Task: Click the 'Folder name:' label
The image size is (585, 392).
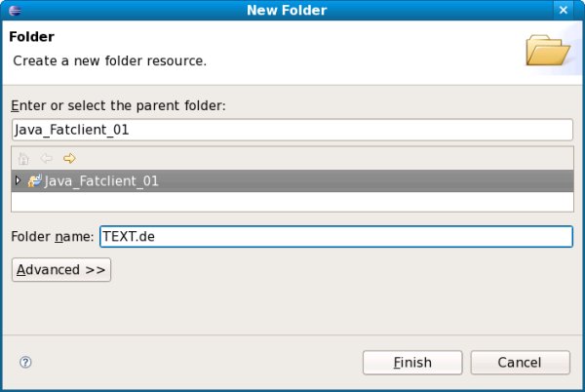Action: (54, 237)
